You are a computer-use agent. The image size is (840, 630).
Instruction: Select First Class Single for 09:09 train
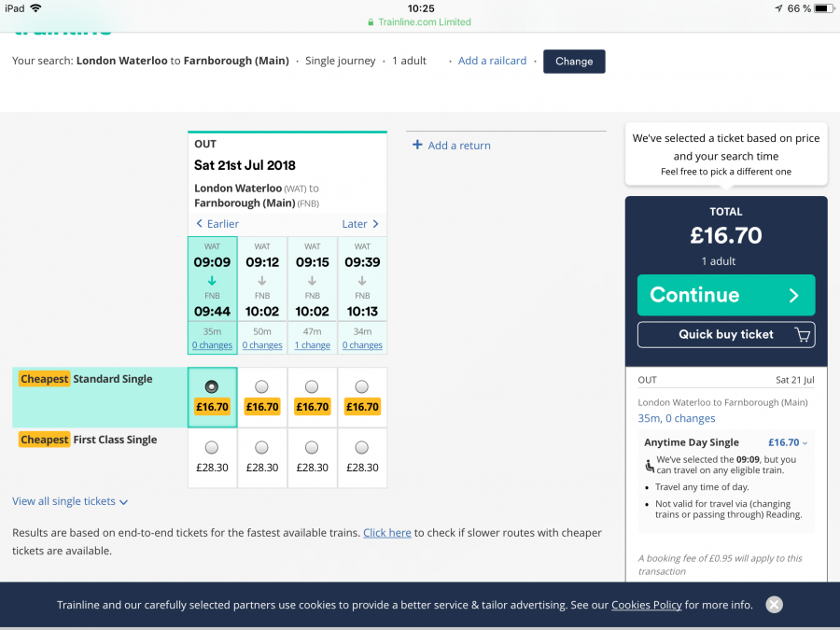coord(212,447)
